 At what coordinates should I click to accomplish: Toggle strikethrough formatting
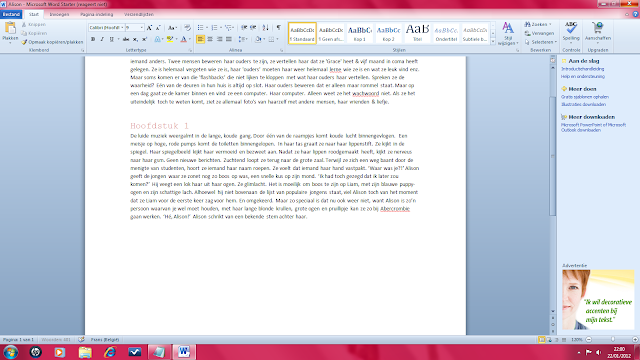pos(126,39)
